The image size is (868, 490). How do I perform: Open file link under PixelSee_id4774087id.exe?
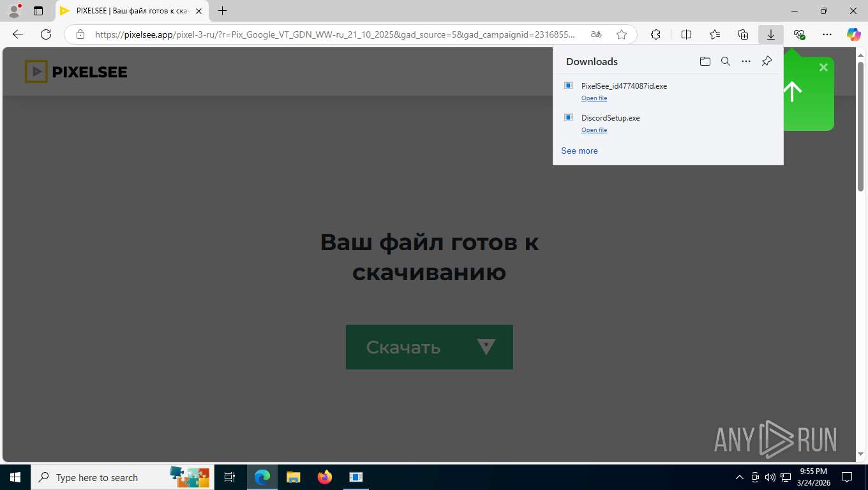(594, 98)
